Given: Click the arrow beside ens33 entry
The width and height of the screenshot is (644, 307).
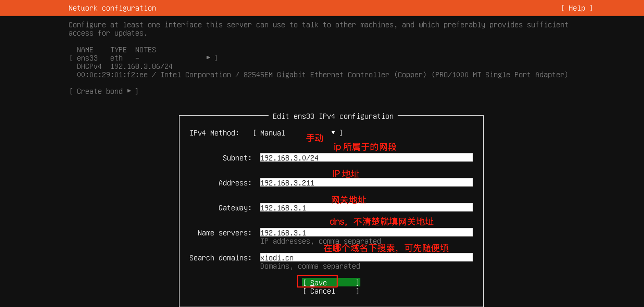Looking at the screenshot, I should (208, 58).
